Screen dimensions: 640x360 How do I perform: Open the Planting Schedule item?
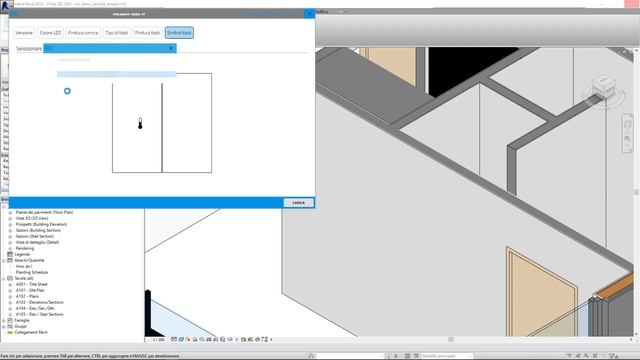pos(32,272)
